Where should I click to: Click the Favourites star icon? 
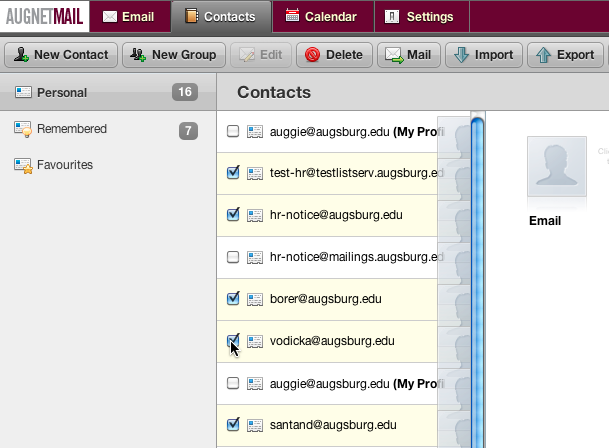28,169
